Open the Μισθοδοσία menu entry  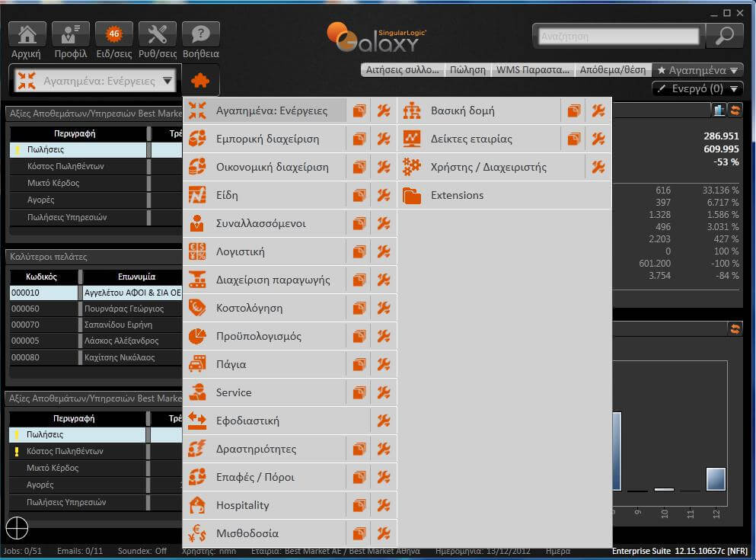(247, 533)
